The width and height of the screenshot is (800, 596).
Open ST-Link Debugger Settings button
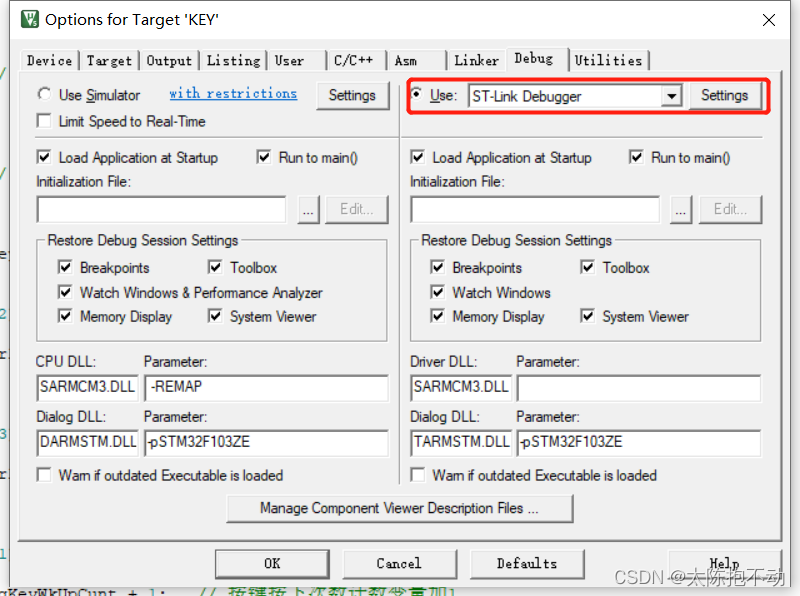(724, 95)
